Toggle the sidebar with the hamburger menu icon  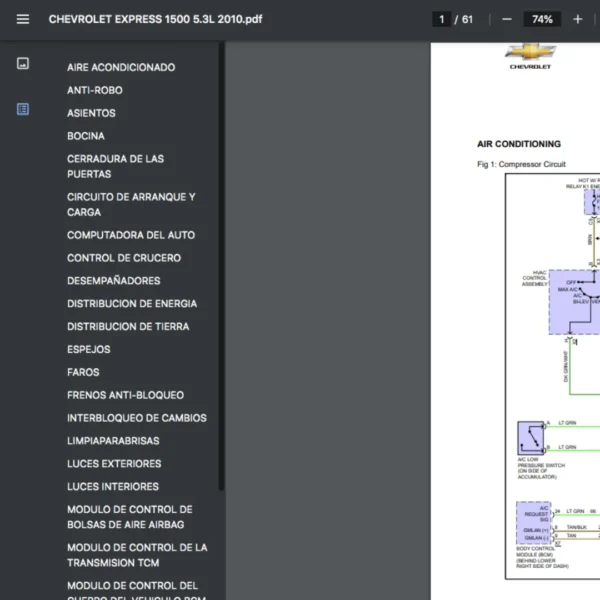pyautogui.click(x=23, y=19)
